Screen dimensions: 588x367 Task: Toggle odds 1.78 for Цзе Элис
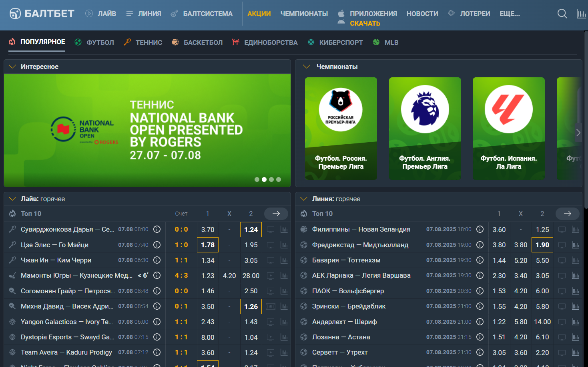click(x=208, y=245)
